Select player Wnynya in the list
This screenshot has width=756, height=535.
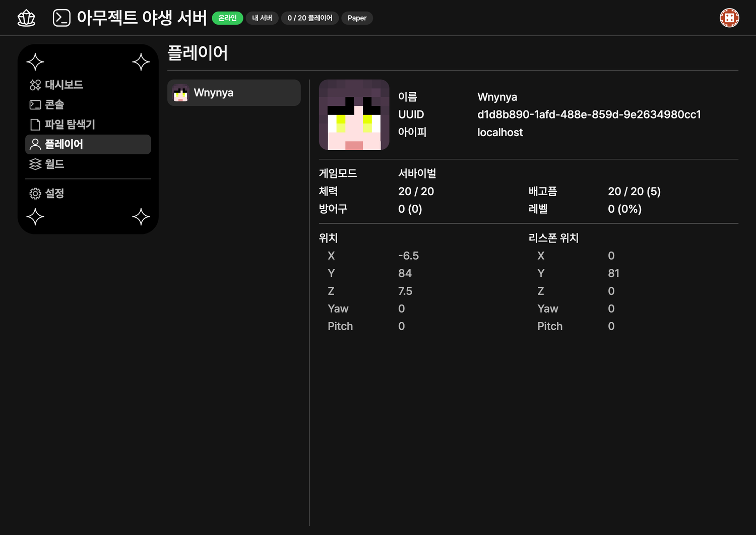click(234, 93)
